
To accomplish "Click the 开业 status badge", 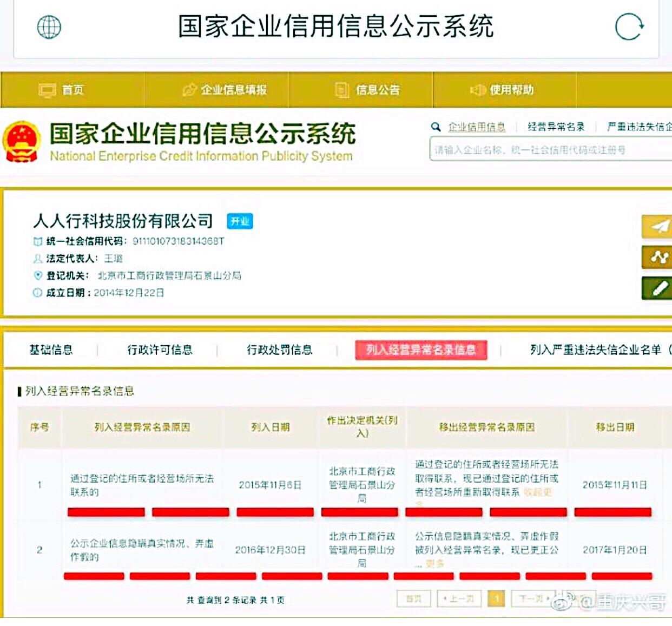I will click(240, 221).
